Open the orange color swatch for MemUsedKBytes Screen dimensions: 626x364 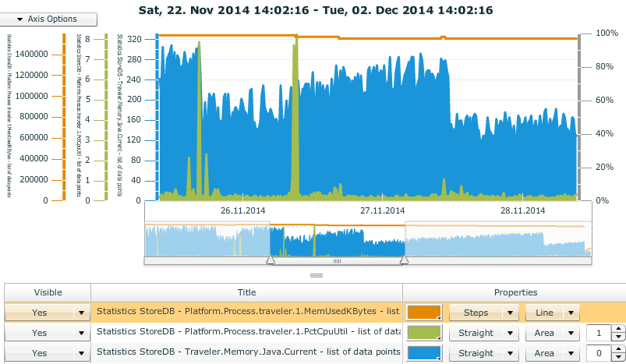(x=424, y=313)
